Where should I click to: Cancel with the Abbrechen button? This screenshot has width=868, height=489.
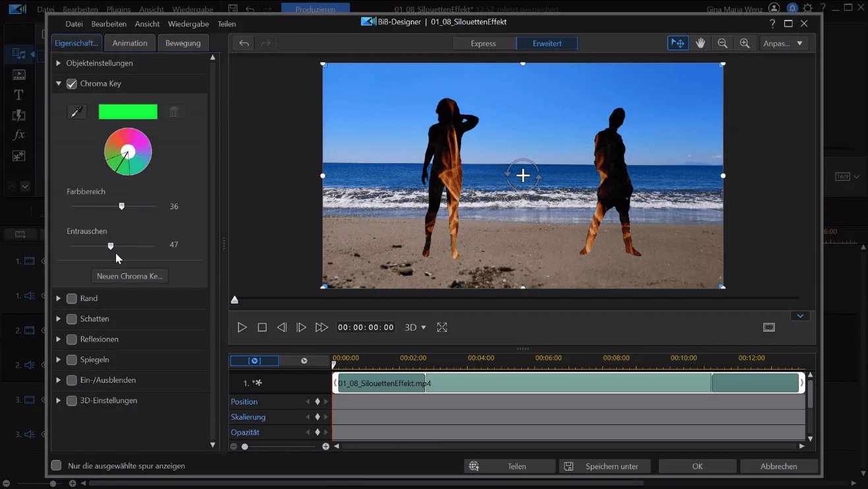click(779, 466)
